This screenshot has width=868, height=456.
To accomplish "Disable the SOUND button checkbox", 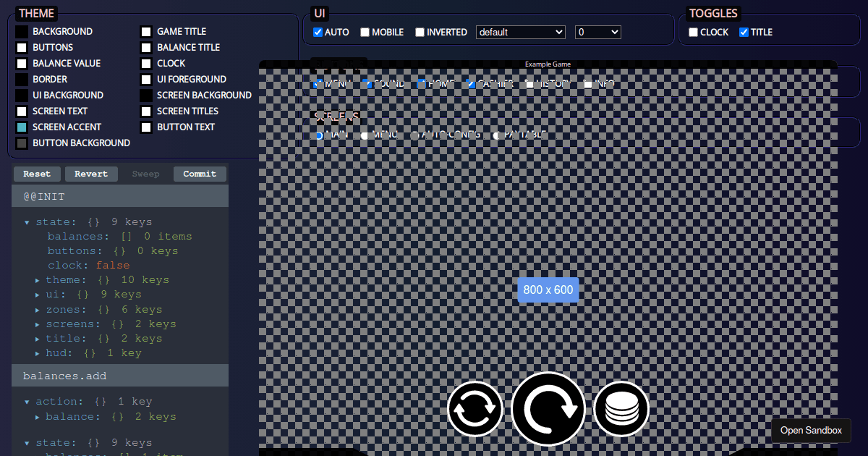I will pyautogui.click(x=367, y=84).
